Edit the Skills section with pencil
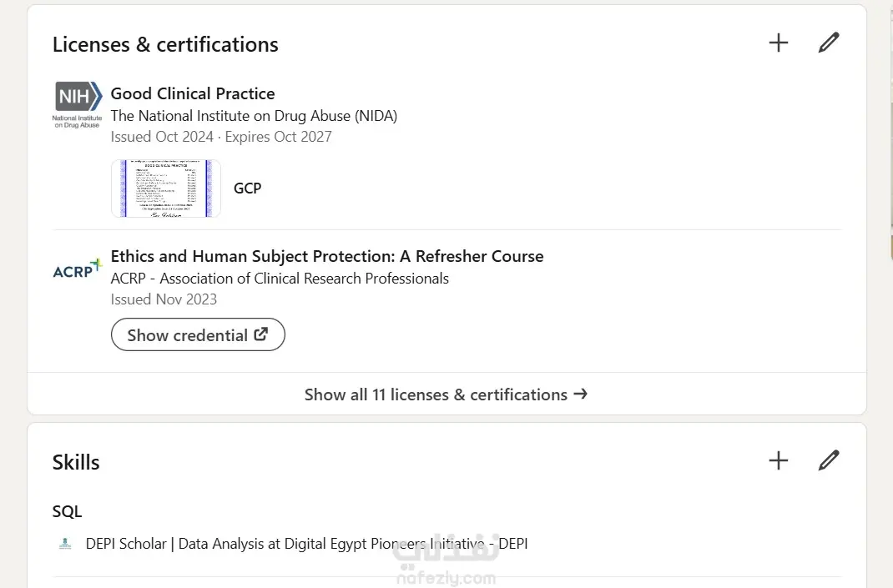This screenshot has width=893, height=588. 828,460
